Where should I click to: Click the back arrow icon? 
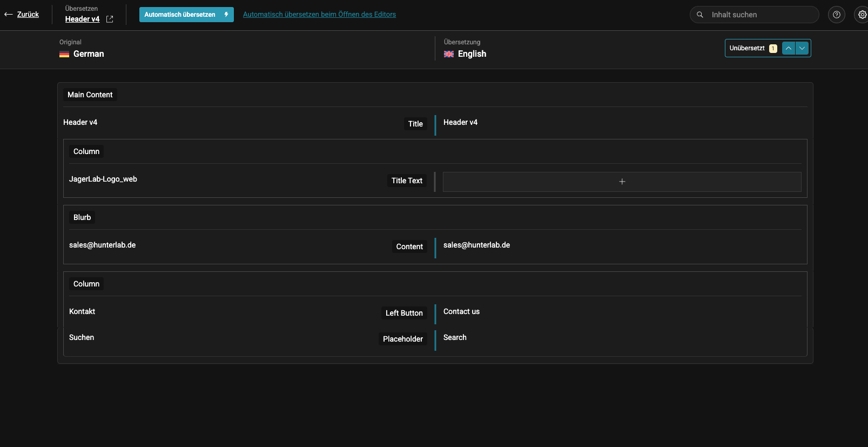click(8, 15)
